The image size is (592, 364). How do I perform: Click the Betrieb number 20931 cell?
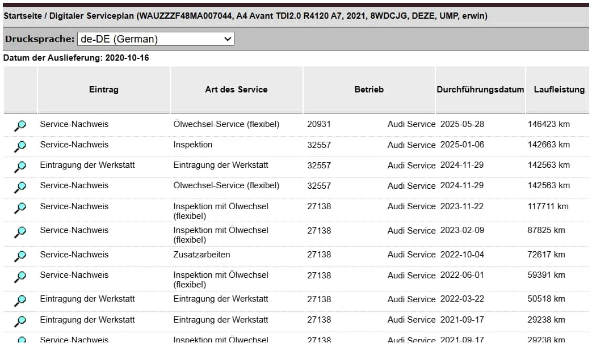(x=319, y=124)
